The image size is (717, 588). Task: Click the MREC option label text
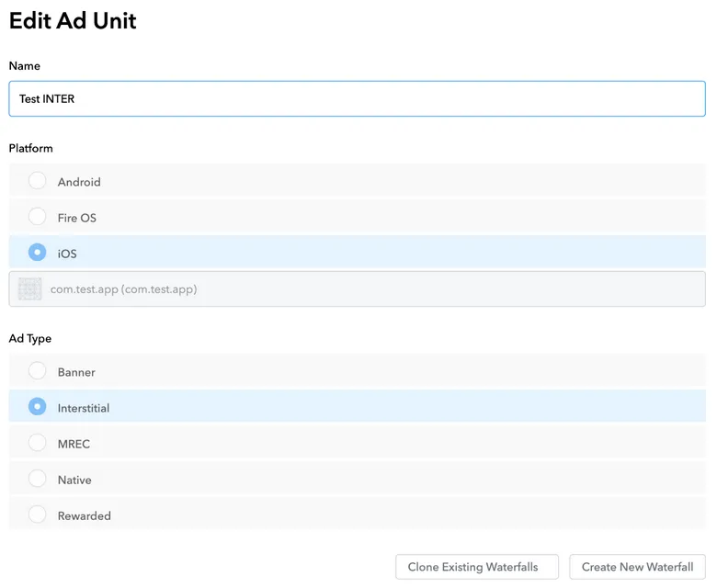tap(74, 444)
